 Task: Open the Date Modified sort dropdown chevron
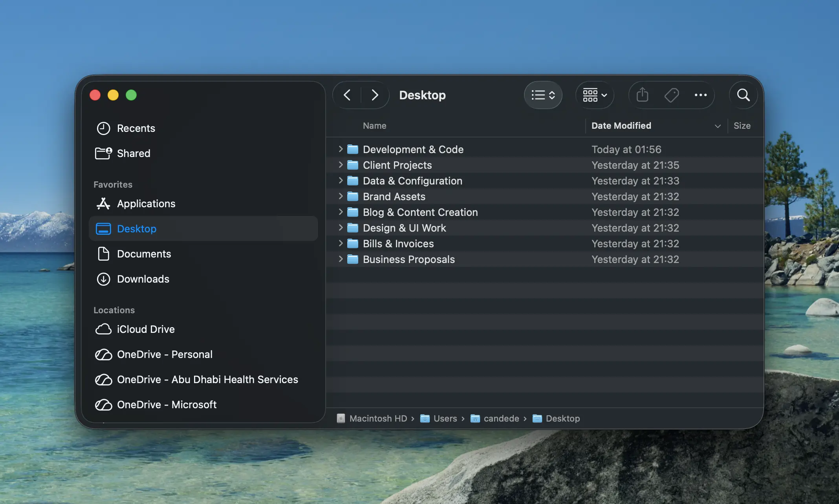(x=718, y=126)
